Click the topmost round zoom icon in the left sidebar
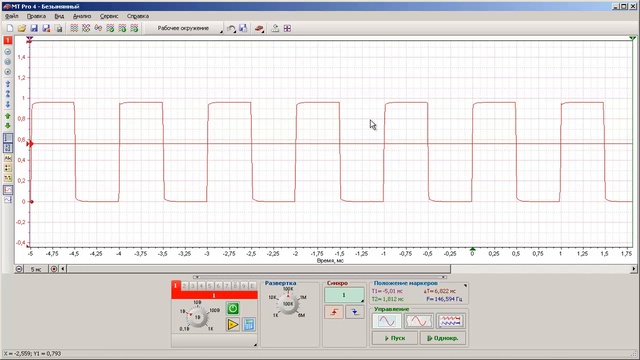640x360 pixels. coord(8,52)
